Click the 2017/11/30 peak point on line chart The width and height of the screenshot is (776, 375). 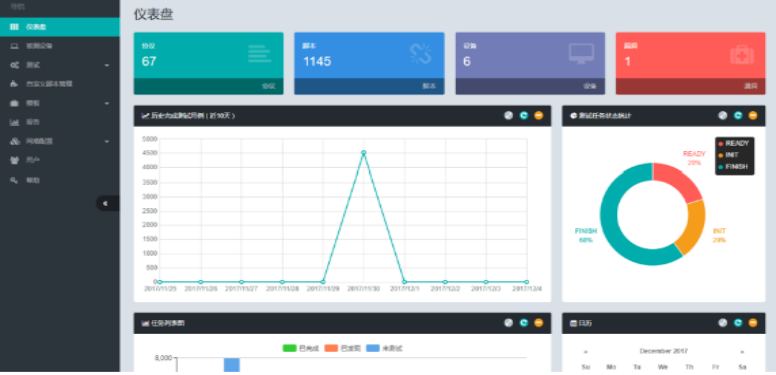click(x=363, y=152)
